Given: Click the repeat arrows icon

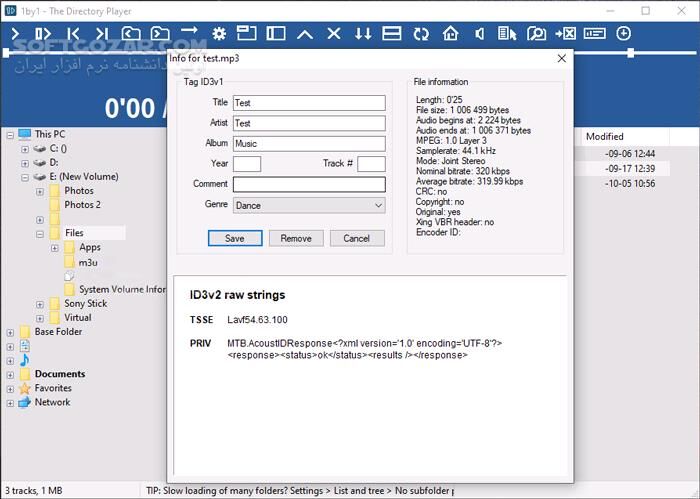Looking at the screenshot, I should pos(421,34).
